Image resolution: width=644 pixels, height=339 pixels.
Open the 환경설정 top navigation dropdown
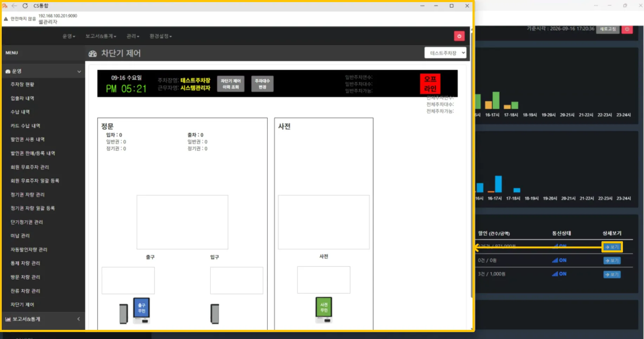161,36
